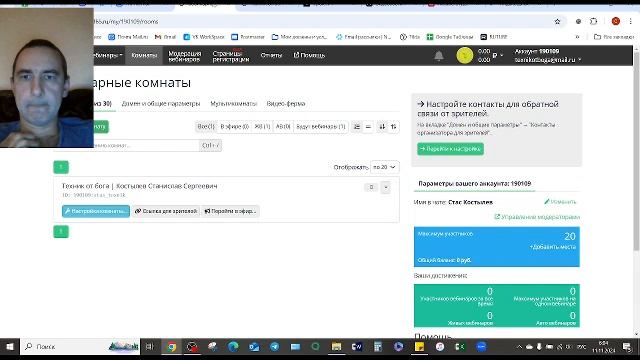
Task: Open Страницы регистрации menu item
Action: click(x=231, y=56)
